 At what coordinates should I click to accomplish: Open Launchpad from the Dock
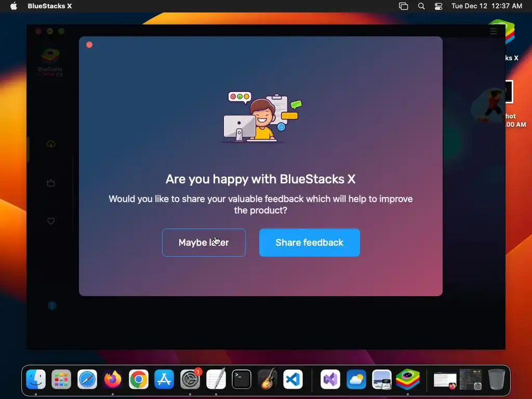click(61, 379)
